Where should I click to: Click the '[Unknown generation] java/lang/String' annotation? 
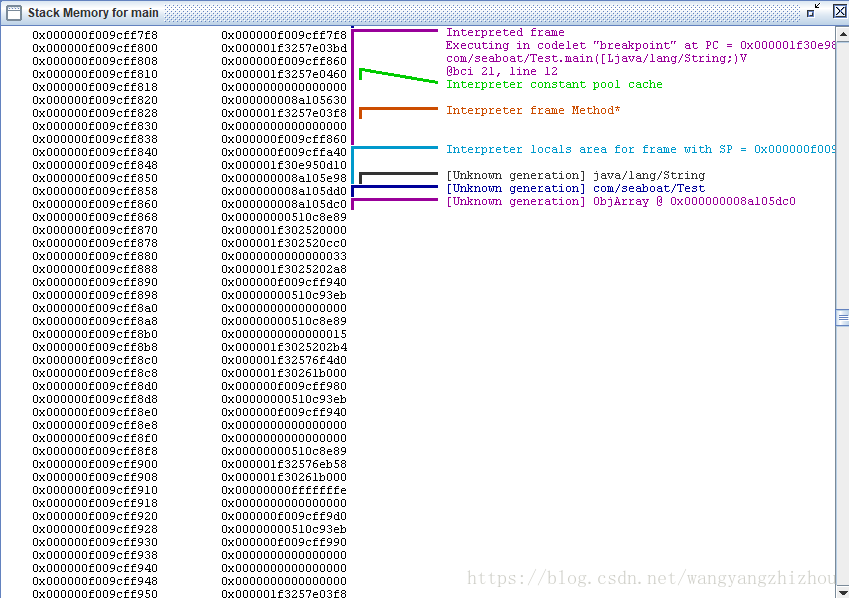[x=576, y=176]
